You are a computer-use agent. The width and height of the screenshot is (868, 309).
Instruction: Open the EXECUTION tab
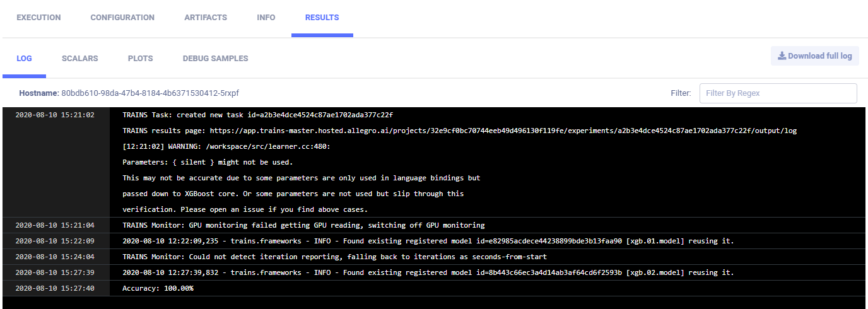(38, 18)
